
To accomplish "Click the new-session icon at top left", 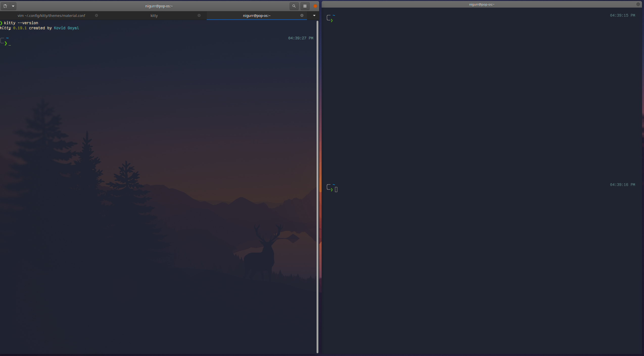I will coord(5,6).
